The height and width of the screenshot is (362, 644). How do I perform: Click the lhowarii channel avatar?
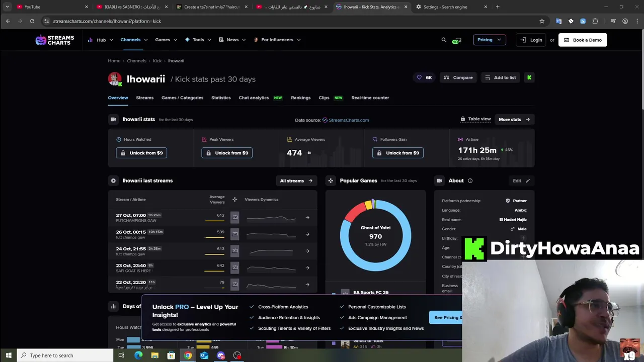coord(115,79)
